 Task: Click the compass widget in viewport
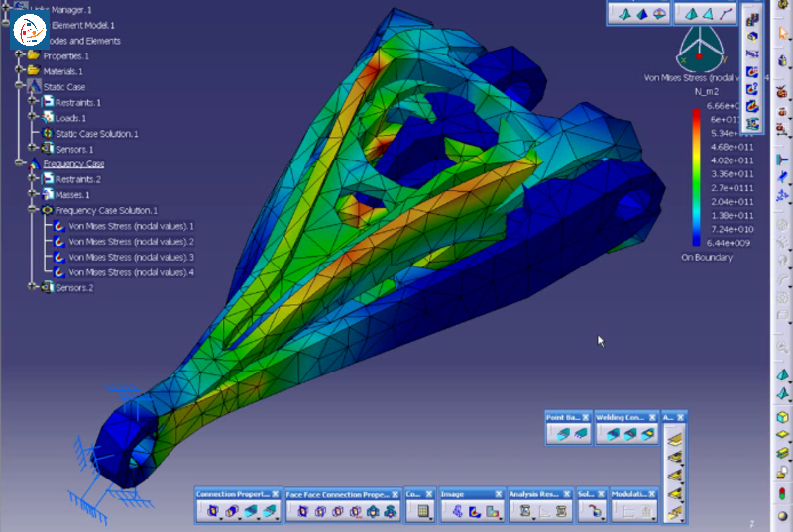point(701,49)
